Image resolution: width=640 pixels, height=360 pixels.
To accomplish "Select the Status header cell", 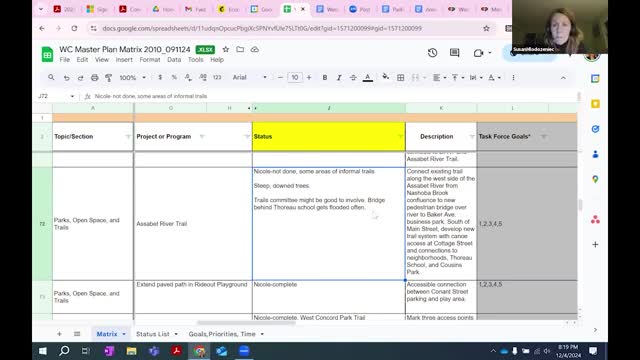I will point(329,136).
